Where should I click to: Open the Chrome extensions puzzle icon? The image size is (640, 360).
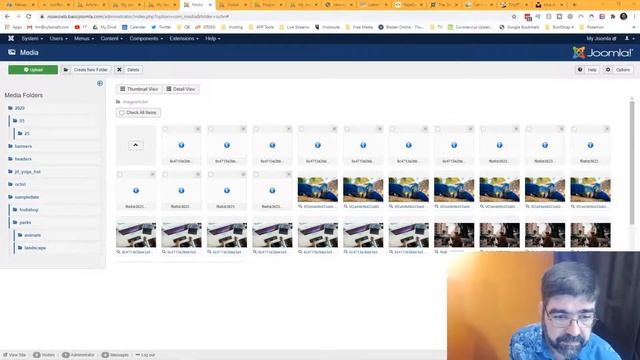pos(613,16)
